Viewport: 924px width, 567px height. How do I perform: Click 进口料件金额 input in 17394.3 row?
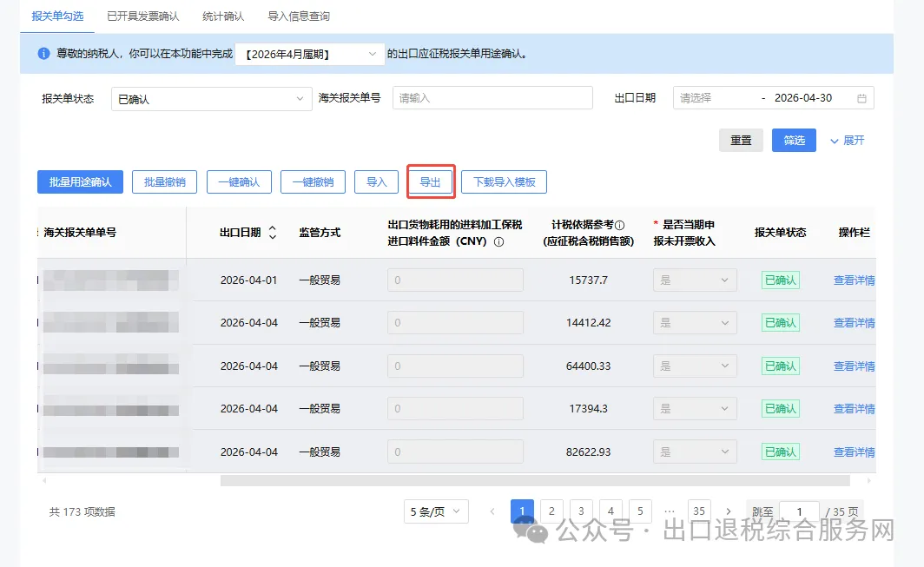tap(455, 408)
